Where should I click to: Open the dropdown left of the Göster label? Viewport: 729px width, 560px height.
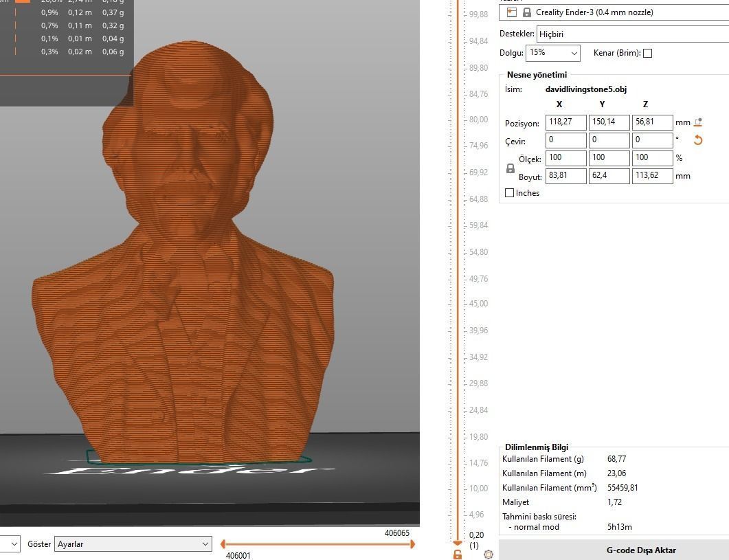tap(10, 544)
